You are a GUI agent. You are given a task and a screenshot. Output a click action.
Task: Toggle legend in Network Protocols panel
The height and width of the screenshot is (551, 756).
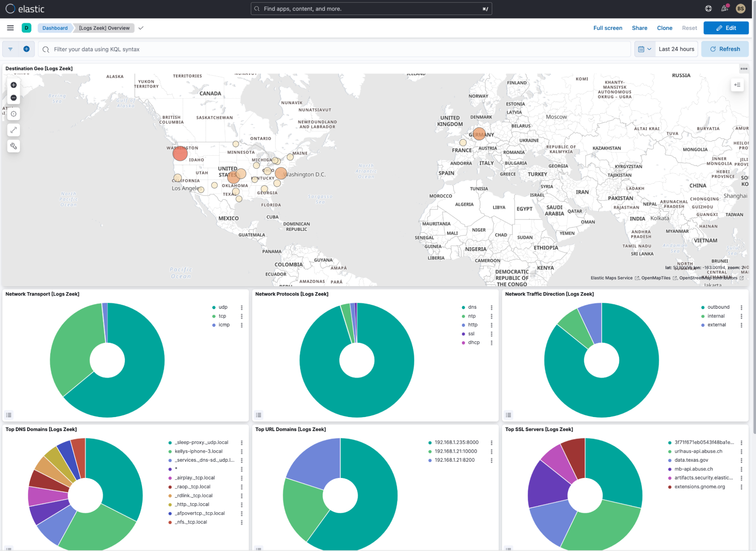pos(259,415)
